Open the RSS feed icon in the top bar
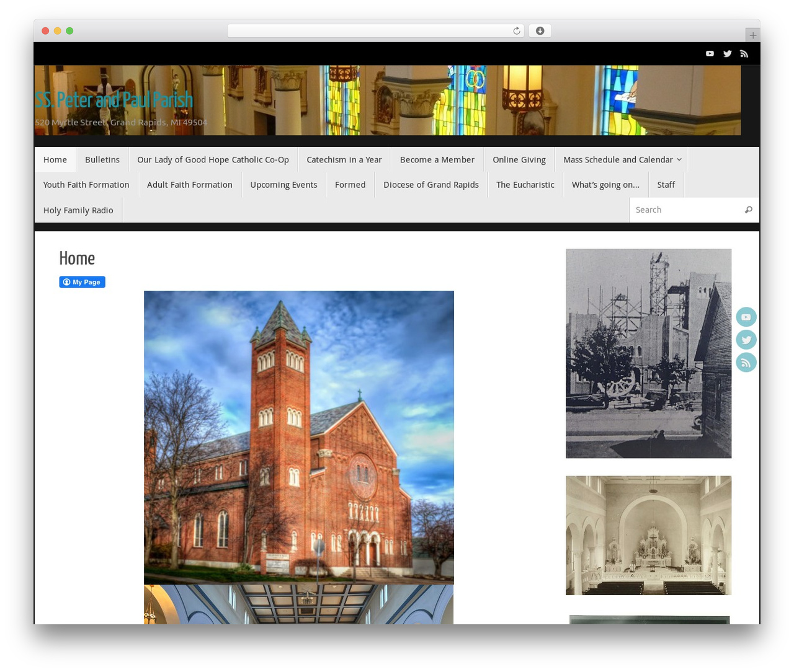The image size is (794, 672). click(x=744, y=54)
